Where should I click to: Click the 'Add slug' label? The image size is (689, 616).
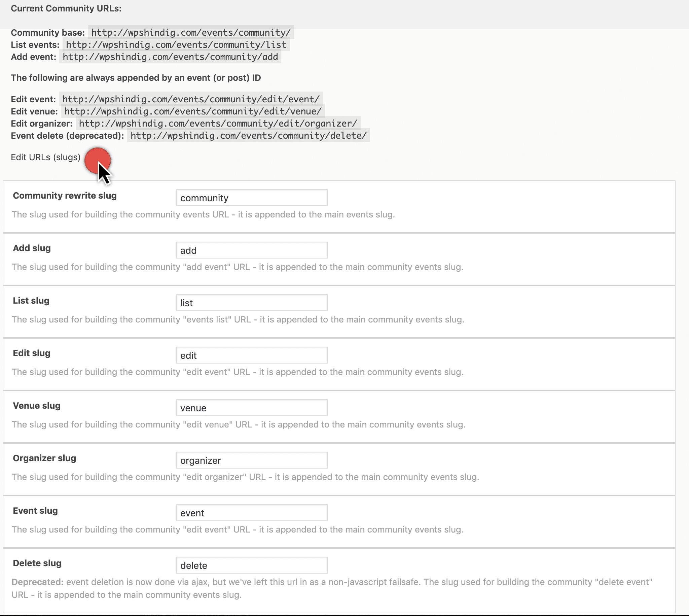click(x=32, y=248)
